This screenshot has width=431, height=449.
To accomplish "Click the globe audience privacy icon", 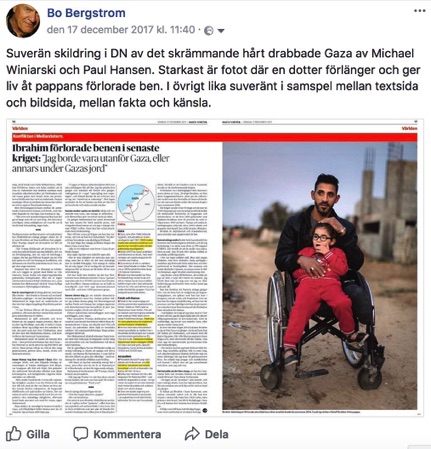I will [209, 31].
